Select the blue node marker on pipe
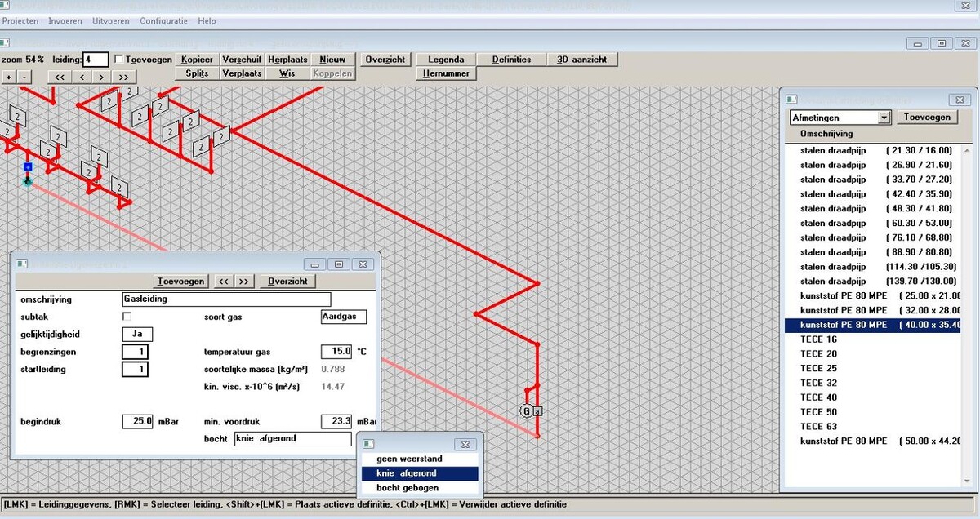Image resolution: width=980 pixels, height=519 pixels. (x=27, y=166)
